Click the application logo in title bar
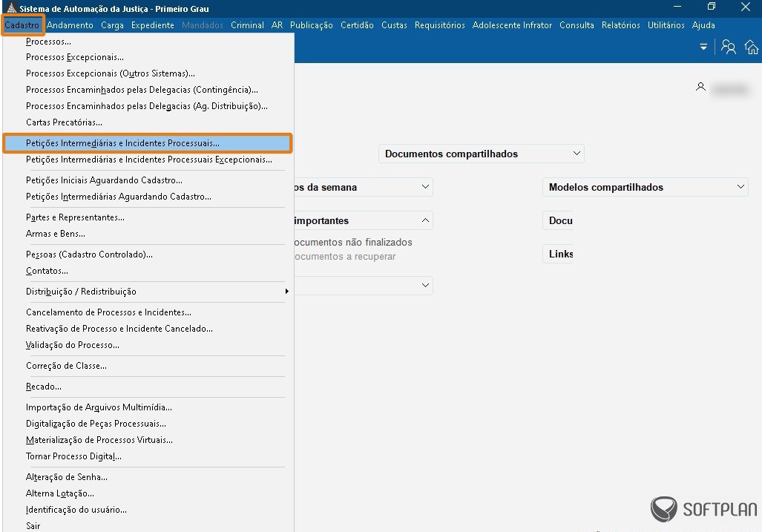The height and width of the screenshot is (532, 762). (10, 8)
